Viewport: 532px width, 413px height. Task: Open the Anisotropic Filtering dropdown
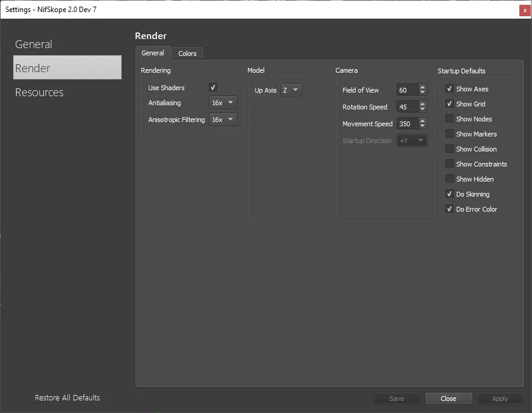pos(223,120)
